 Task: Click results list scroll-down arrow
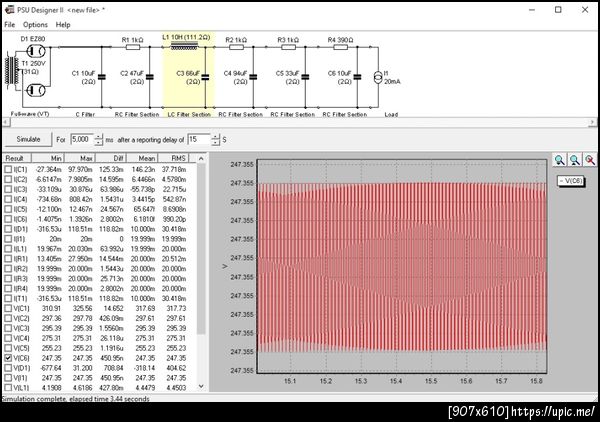201,386
